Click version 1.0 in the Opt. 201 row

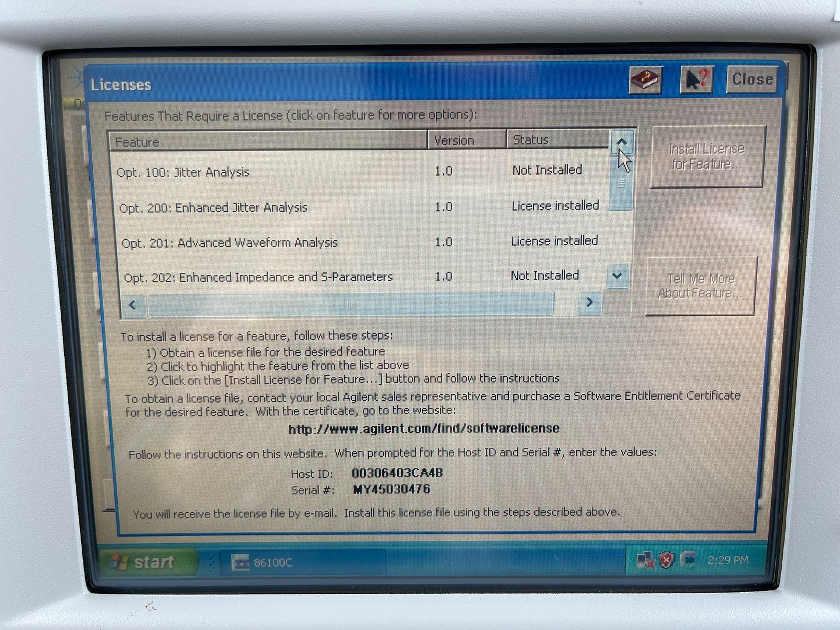click(443, 242)
